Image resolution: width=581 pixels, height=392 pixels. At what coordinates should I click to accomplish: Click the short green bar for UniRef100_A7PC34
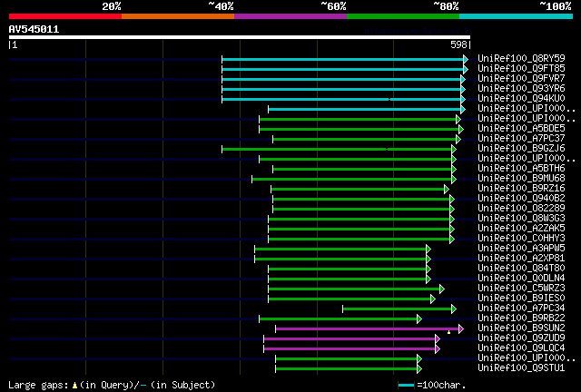point(398,309)
